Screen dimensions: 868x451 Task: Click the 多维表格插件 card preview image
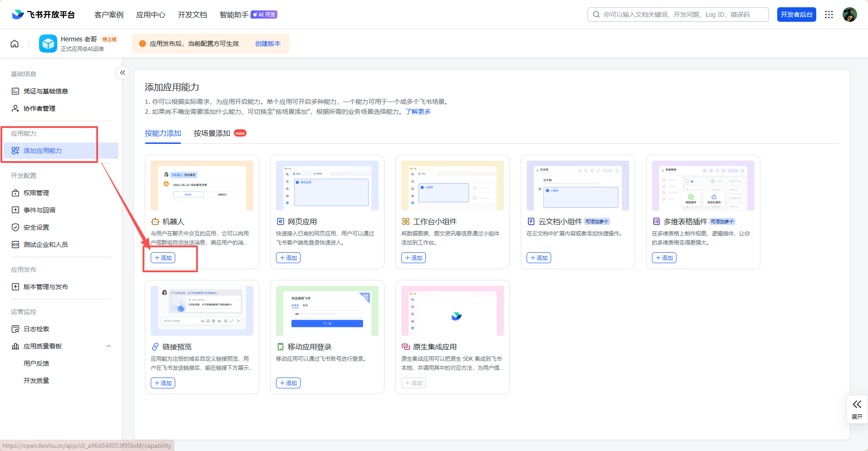point(703,186)
